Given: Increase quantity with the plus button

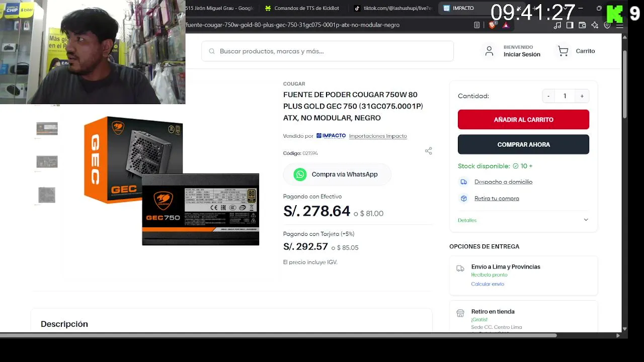Looking at the screenshot, I should [x=582, y=96].
